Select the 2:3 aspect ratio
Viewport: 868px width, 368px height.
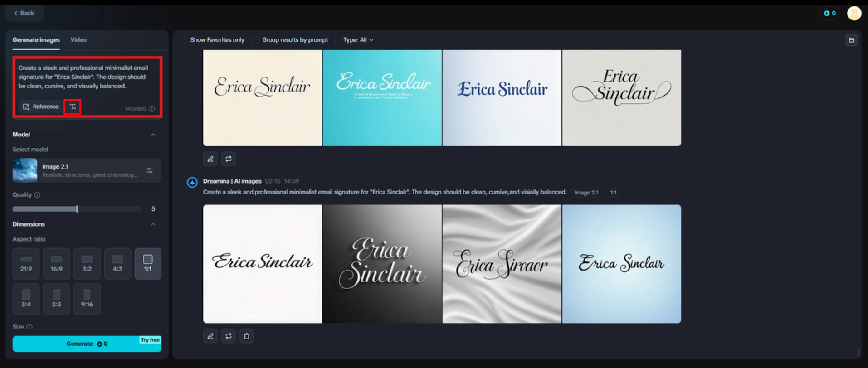pos(57,299)
